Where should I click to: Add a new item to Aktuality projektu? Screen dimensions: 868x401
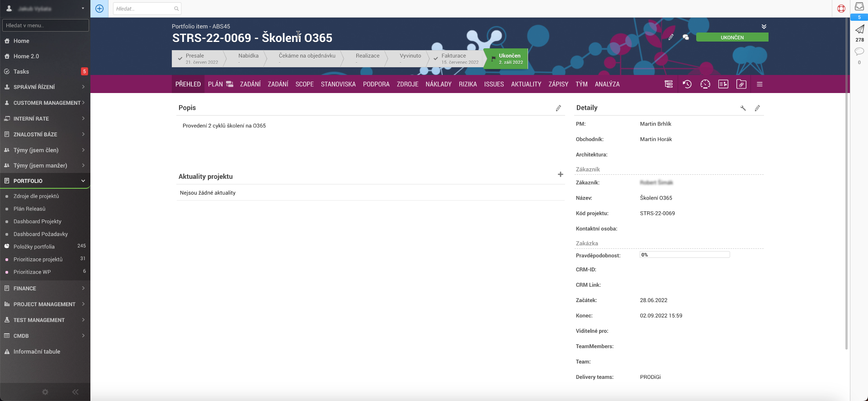(560, 174)
